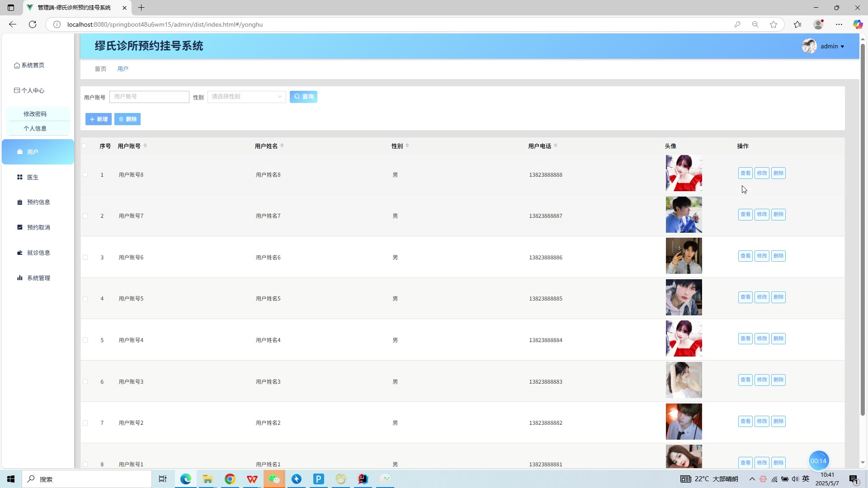Screen dimensions: 868x488
Task: Click 修改 button for 用户账号7 row
Action: click(x=762, y=215)
